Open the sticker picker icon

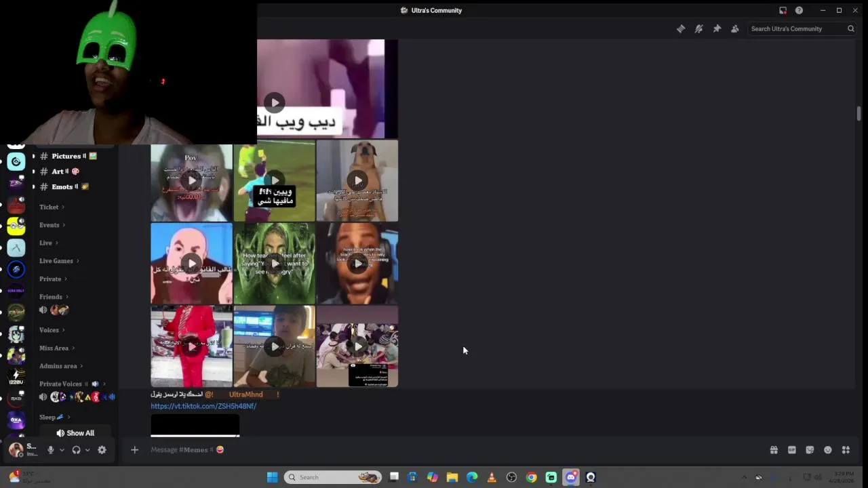(x=810, y=450)
